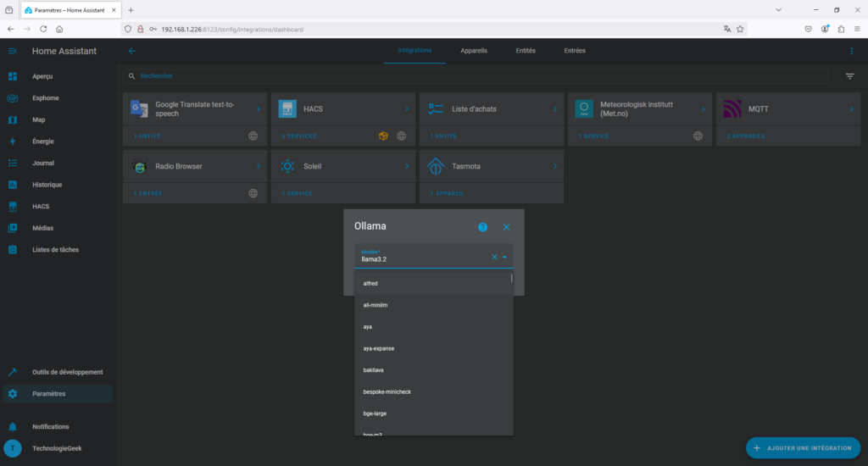Open 3 services link under HACS
Screen dimensions: 868x466
click(x=299, y=136)
